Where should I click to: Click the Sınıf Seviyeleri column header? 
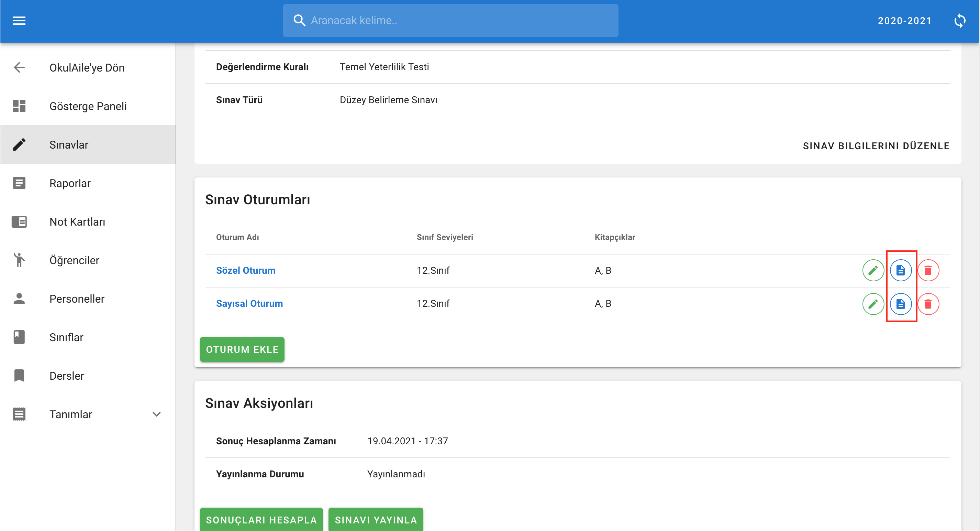(445, 237)
